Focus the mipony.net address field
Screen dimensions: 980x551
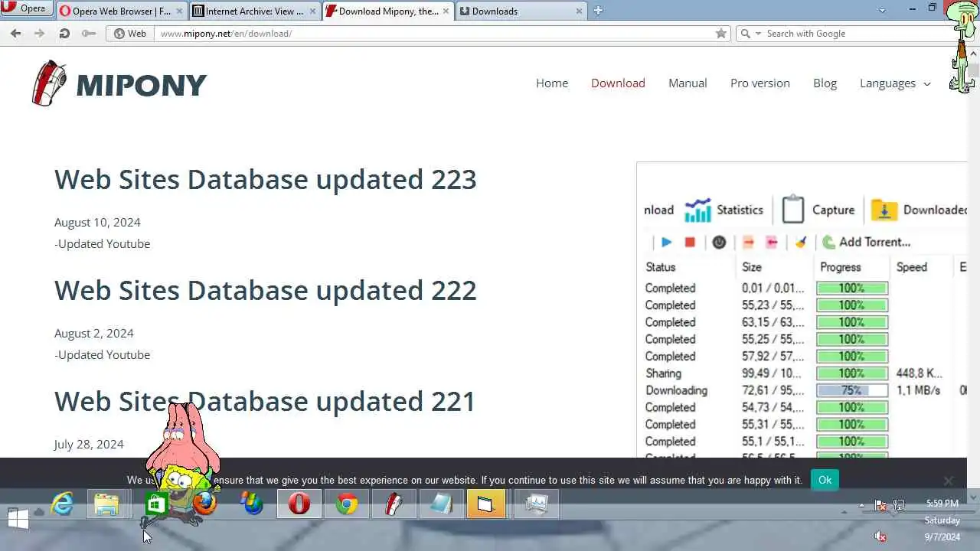(x=433, y=33)
